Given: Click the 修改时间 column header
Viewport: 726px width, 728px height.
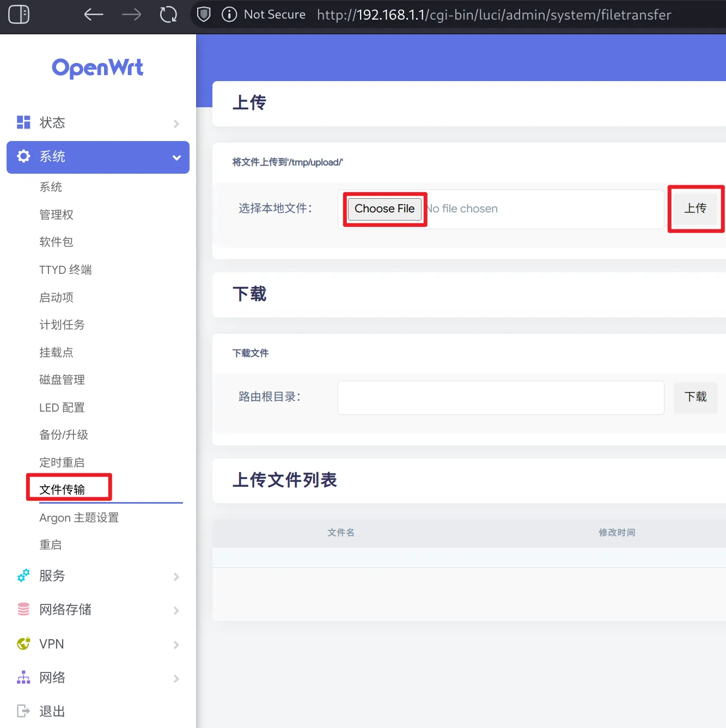Looking at the screenshot, I should [617, 533].
